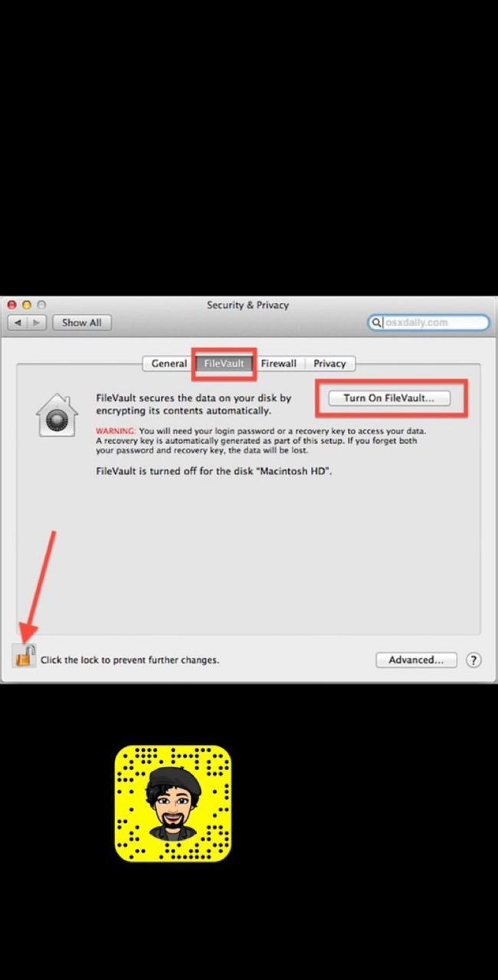The image size is (498, 980).
Task: Open the help question mark button
Action: [473, 660]
